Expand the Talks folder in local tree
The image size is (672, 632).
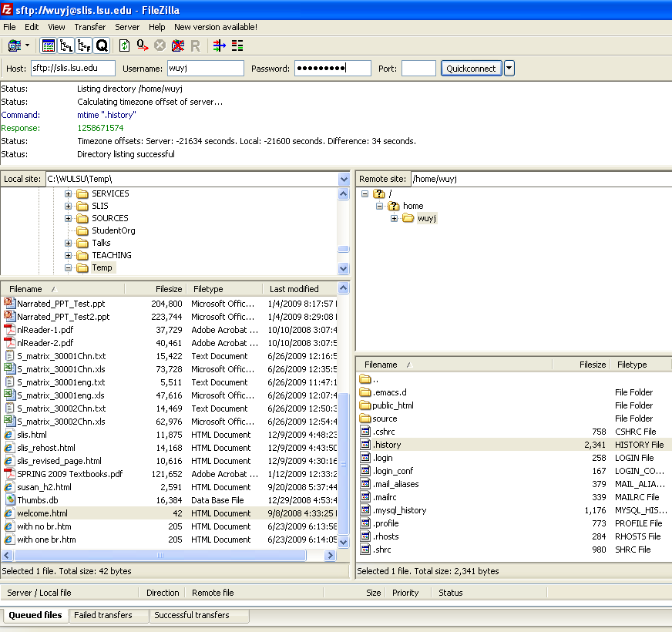pos(68,243)
